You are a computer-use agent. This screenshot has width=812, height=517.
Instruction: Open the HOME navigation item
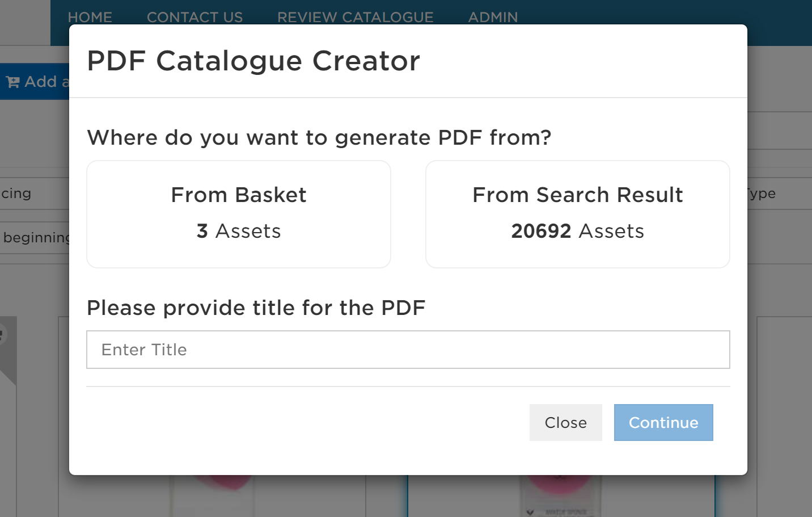tap(90, 17)
